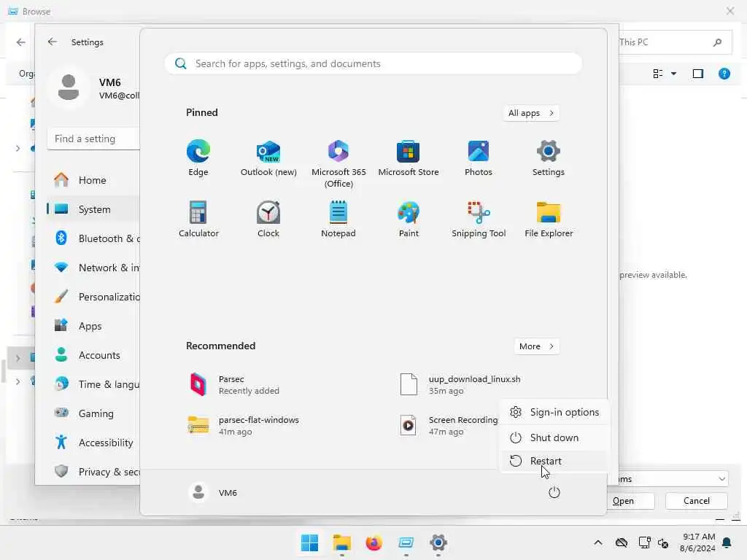Click the Windows Start button on taskbar

(x=309, y=542)
